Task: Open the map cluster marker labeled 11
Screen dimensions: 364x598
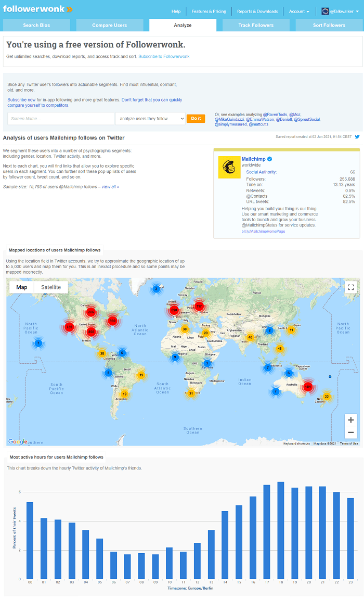Action: [x=291, y=330]
